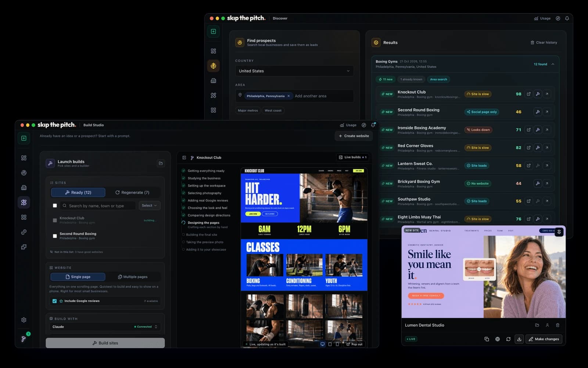Download the Lumen Dental Studio site
Image resolution: width=588 pixels, height=368 pixels.
(x=519, y=339)
